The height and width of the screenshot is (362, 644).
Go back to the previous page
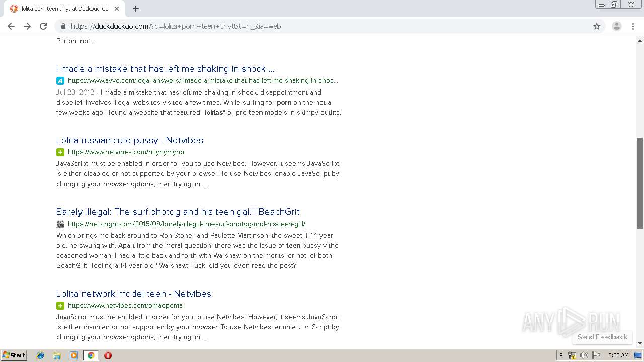point(11,26)
